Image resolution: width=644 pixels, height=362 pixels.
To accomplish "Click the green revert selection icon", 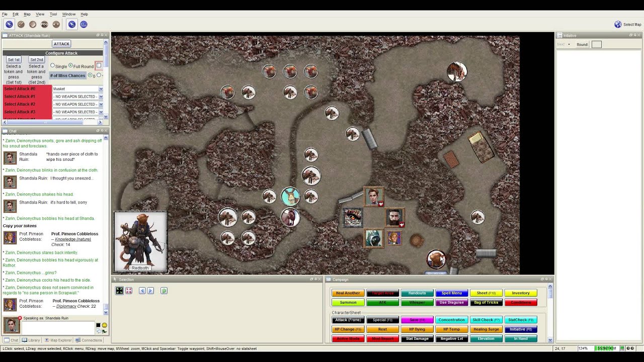I will pyautogui.click(x=164, y=291).
